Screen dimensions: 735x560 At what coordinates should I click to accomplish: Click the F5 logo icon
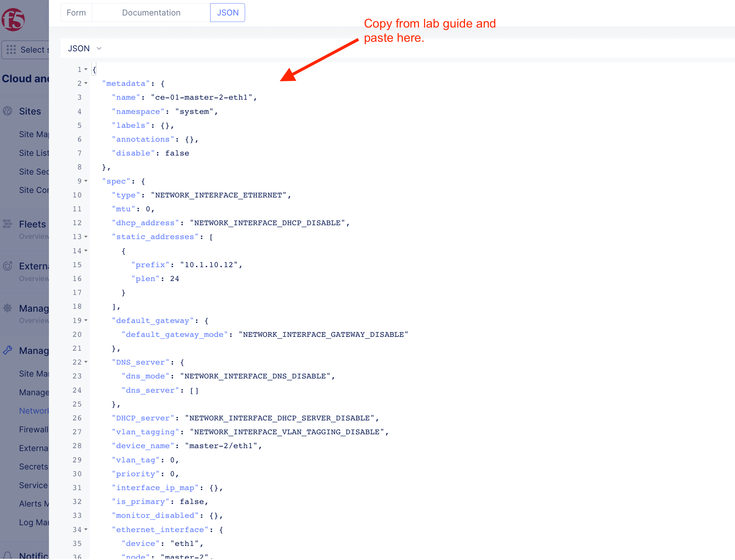click(13, 20)
